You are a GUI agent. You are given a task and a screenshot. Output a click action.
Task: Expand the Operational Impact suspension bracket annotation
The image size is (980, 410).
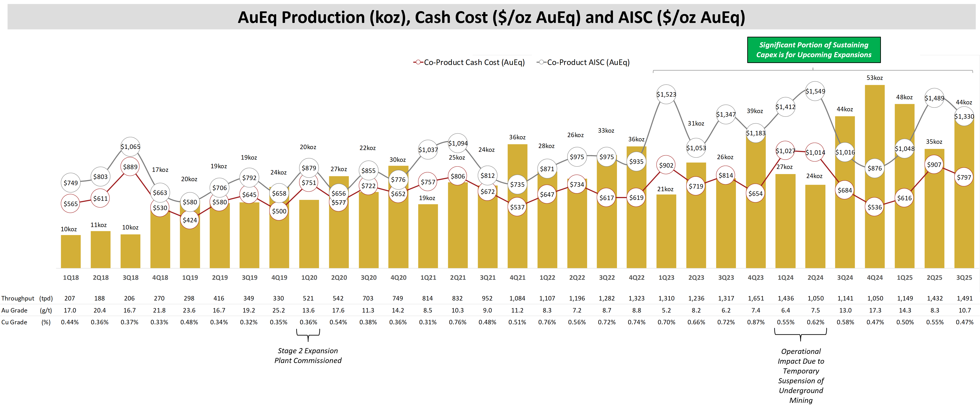point(801,335)
